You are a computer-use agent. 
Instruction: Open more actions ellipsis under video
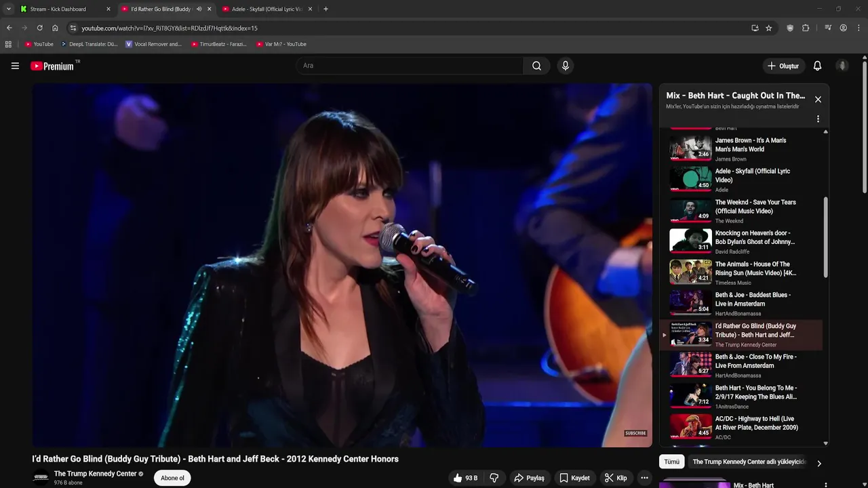click(x=644, y=478)
